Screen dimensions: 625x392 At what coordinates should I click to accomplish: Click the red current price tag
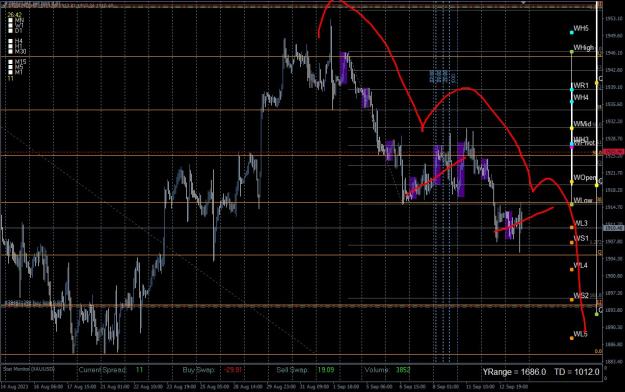pyautogui.click(x=613, y=152)
